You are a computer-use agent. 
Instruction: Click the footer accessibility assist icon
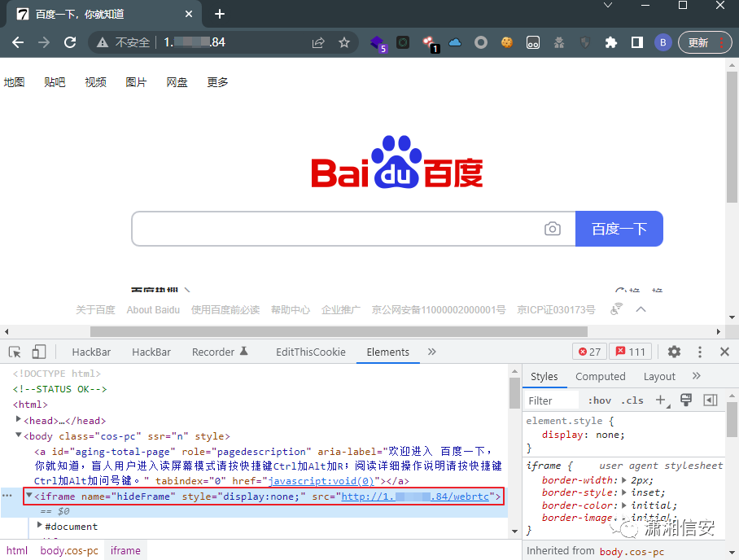coord(616,309)
